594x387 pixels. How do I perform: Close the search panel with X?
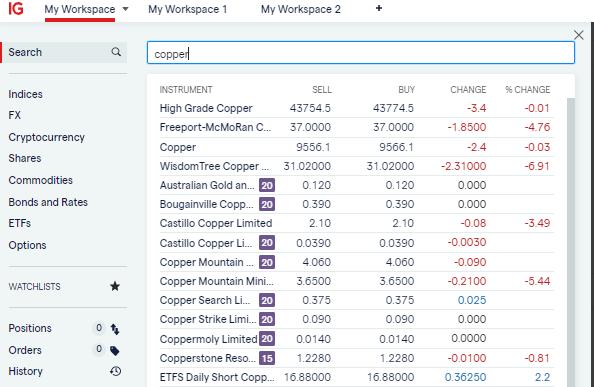[578, 35]
